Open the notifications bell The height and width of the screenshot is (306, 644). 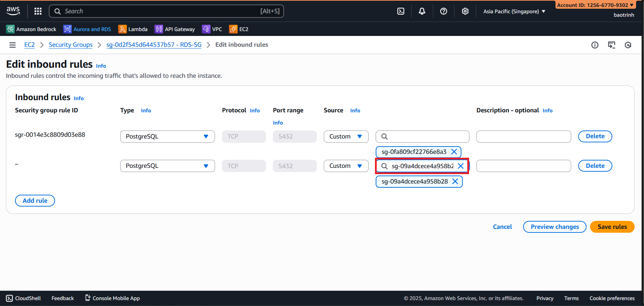pyautogui.click(x=422, y=11)
